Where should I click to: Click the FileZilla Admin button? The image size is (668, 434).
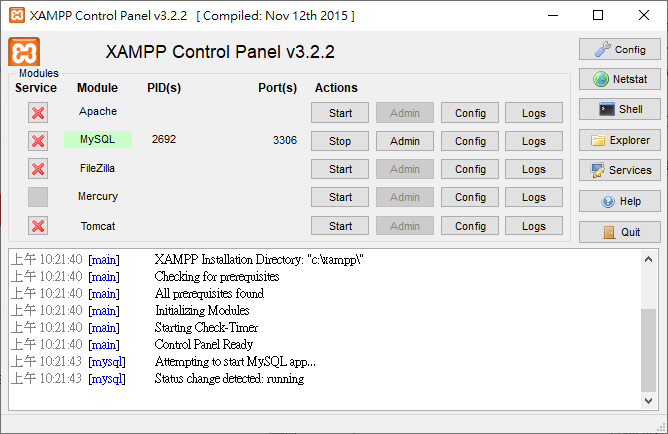click(405, 169)
